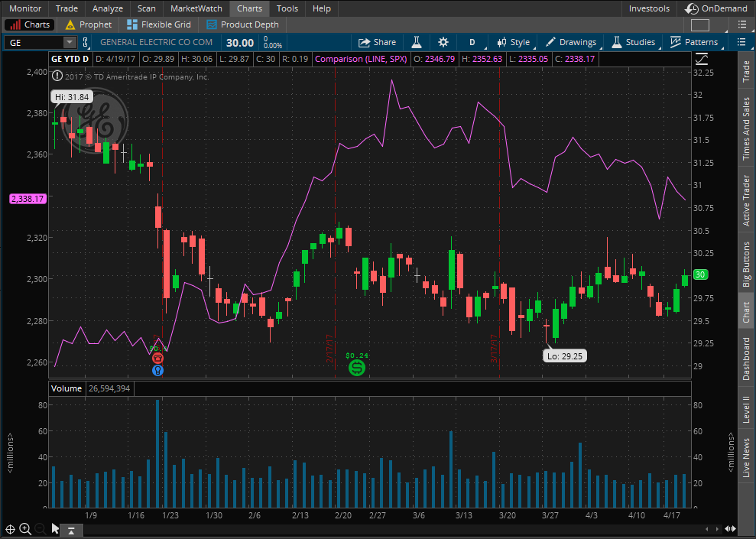
Task: Open the Patterns menu
Action: 694,42
